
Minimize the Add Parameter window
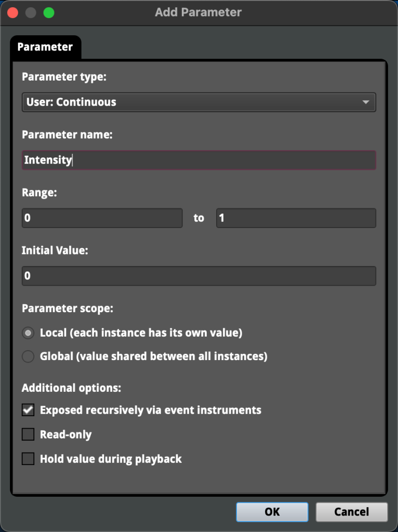coord(31,12)
